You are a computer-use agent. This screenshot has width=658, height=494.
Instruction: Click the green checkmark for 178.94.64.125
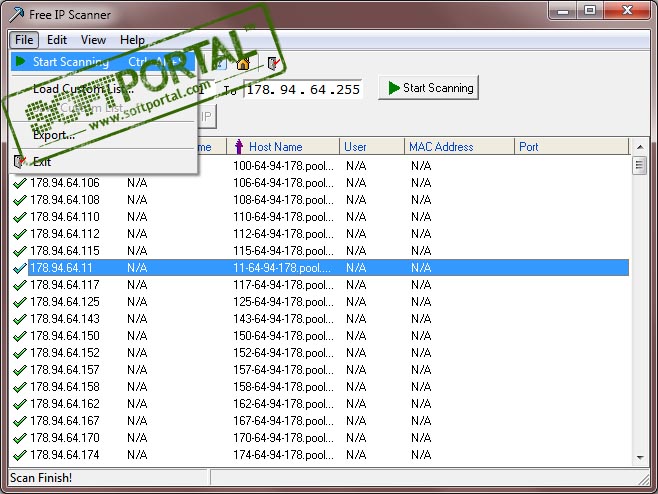coord(20,302)
